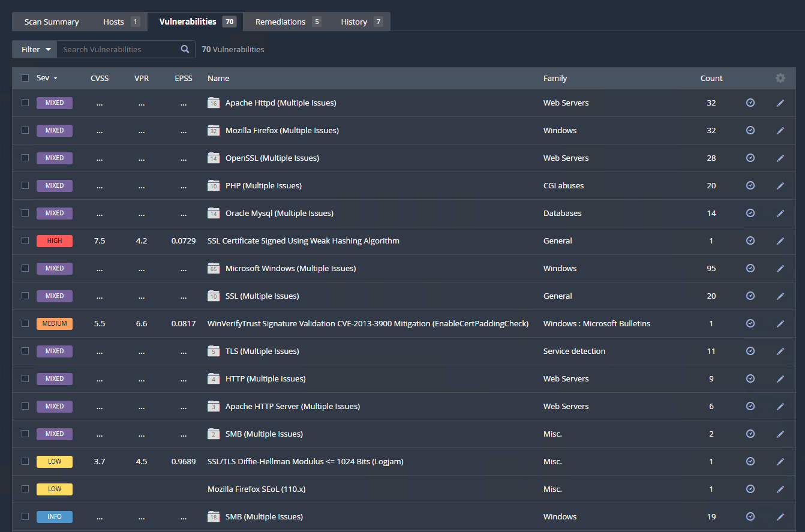Click the MEDIUM severity badge
The width and height of the screenshot is (805, 532).
[55, 323]
